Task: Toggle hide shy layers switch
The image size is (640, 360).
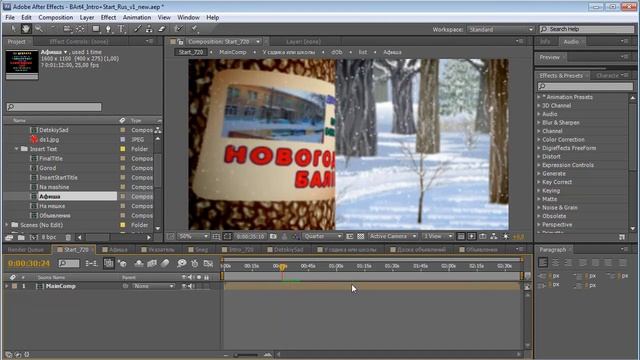Action: tap(139, 264)
